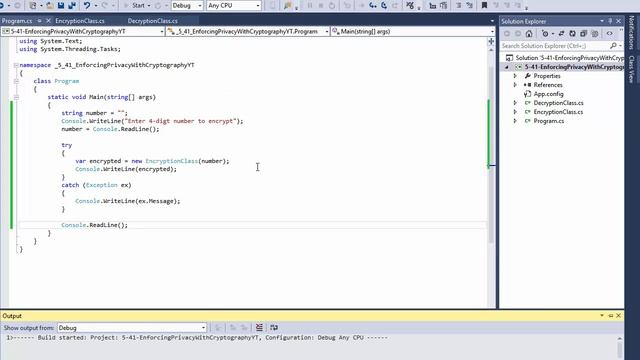Toggle Show All Files in Solution Explorer

point(595,34)
